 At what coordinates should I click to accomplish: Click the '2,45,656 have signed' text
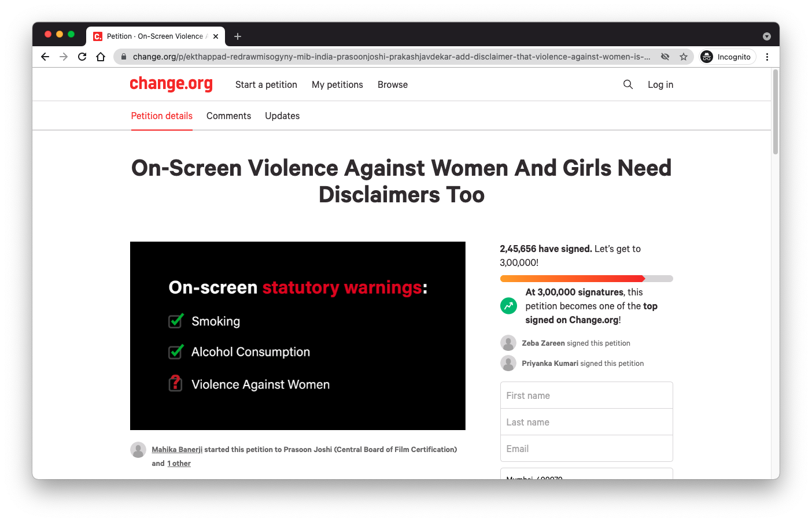[x=546, y=249]
